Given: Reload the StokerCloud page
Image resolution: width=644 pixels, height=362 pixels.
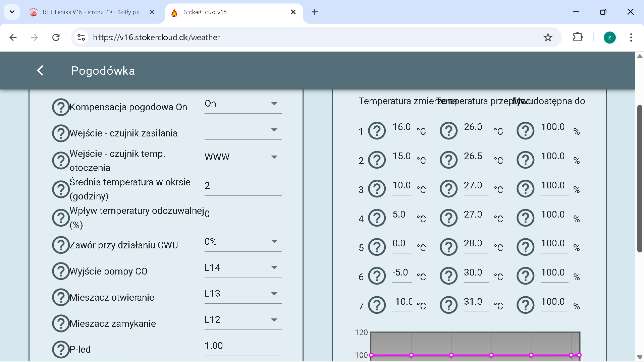Looking at the screenshot, I should click(56, 37).
